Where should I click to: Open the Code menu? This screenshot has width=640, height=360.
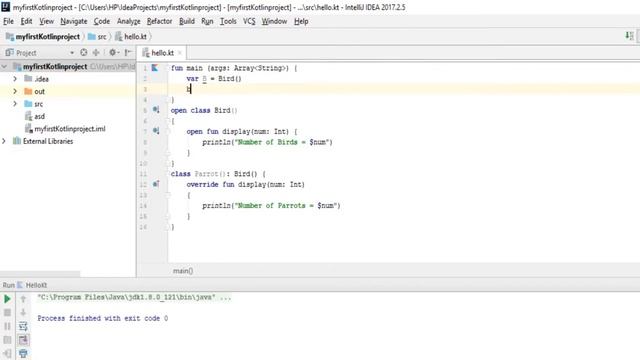tap(102, 21)
